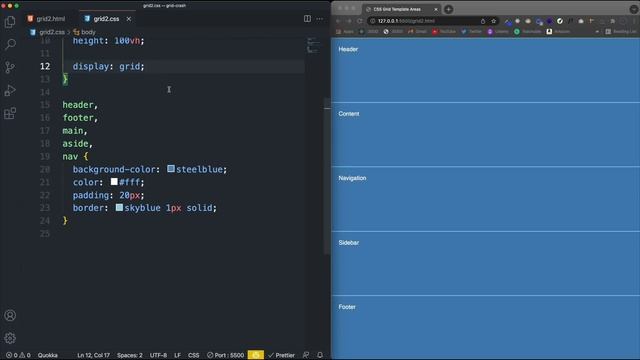The width and height of the screenshot is (640, 360).
Task: Change encoding via UTF-8 status item
Action: [158, 355]
